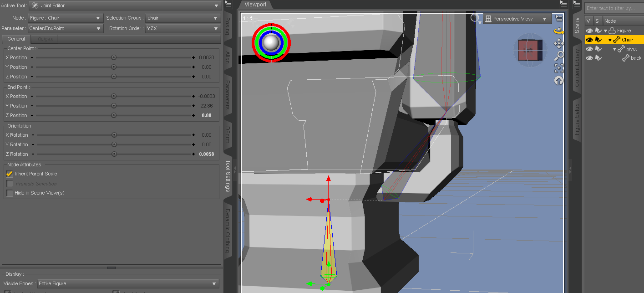Click the reset view up-arrow icon
Screen dimensions: 644x293
558,80
